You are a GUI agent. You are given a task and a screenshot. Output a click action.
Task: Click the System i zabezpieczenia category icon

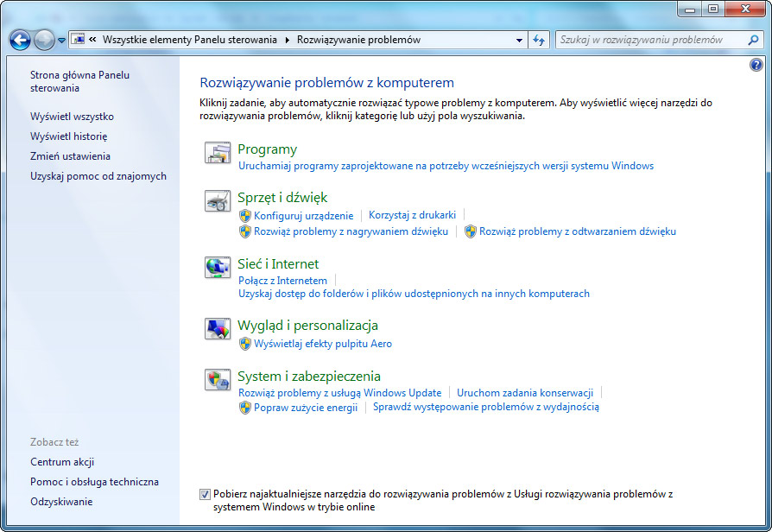click(x=217, y=379)
